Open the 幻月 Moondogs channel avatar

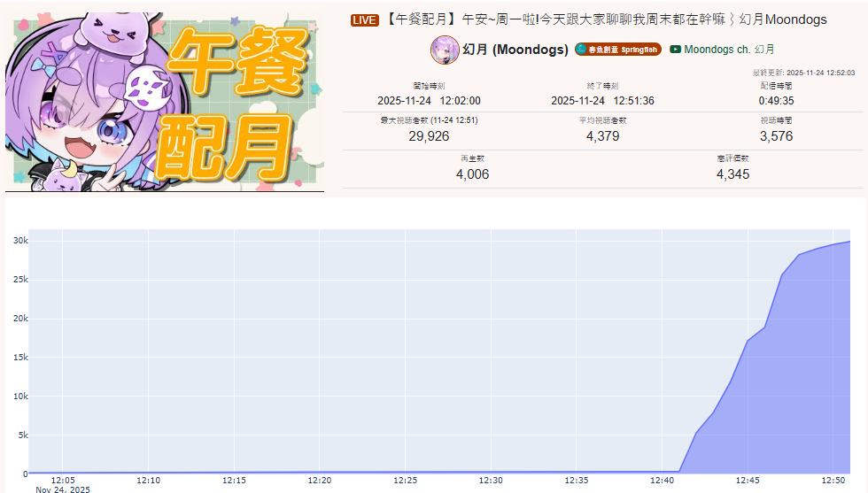(445, 50)
